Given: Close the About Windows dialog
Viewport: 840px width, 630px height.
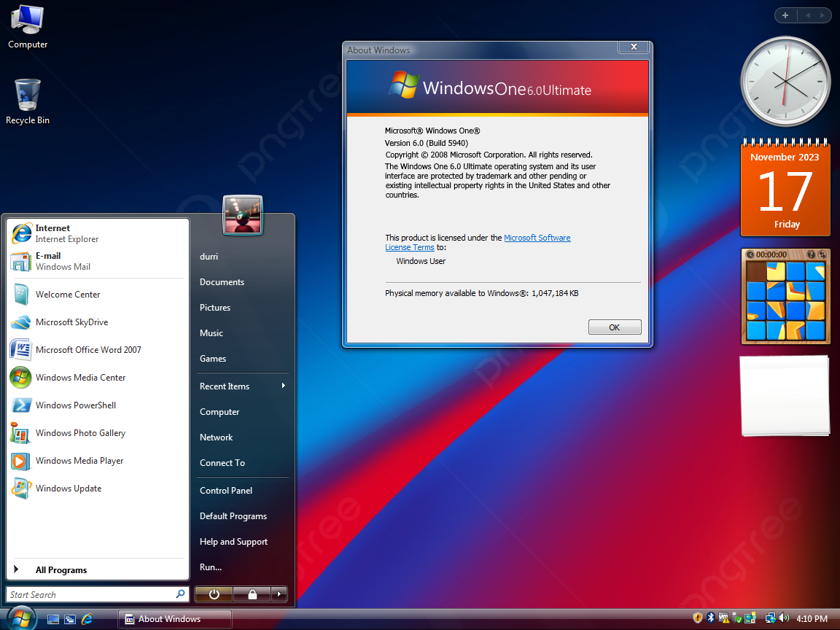Looking at the screenshot, I should [x=634, y=47].
